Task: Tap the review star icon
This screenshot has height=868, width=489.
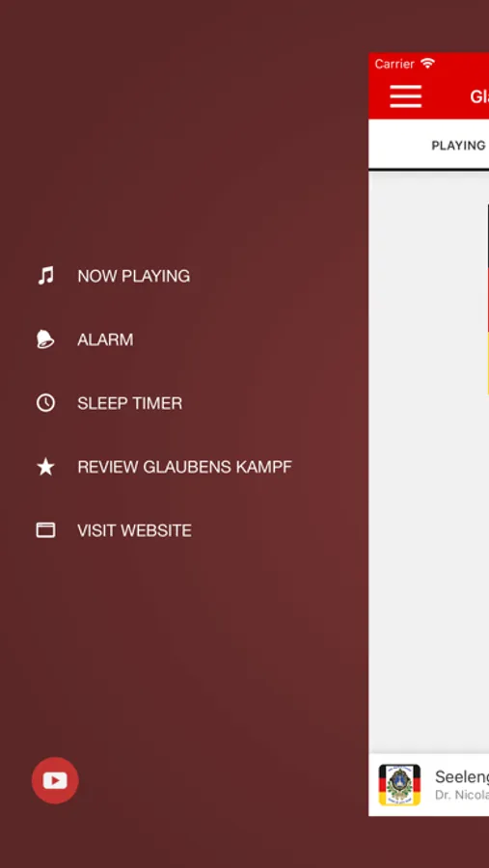Action: [x=45, y=467]
